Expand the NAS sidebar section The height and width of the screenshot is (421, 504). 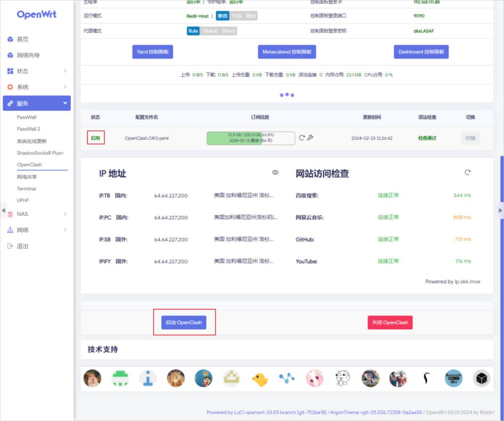(x=37, y=214)
